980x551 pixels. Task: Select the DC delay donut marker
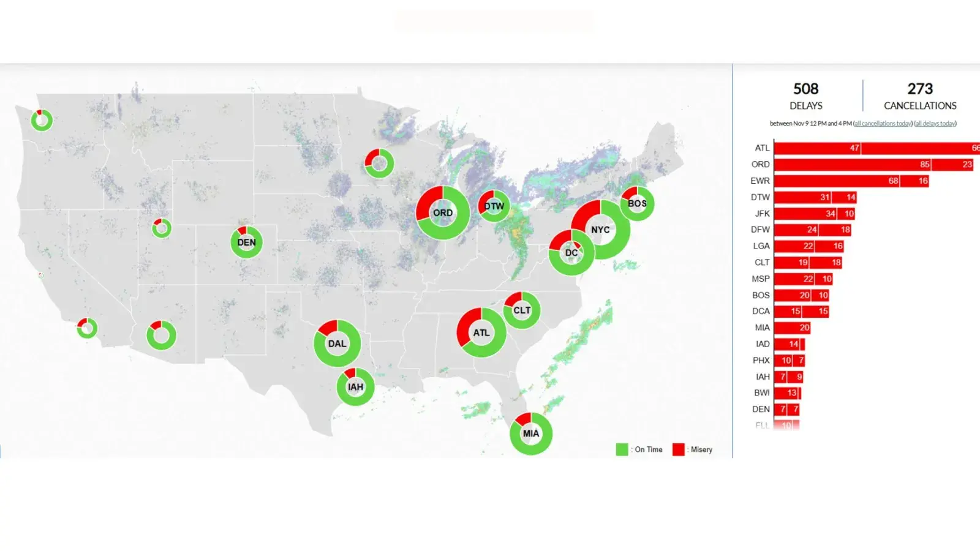click(x=571, y=252)
